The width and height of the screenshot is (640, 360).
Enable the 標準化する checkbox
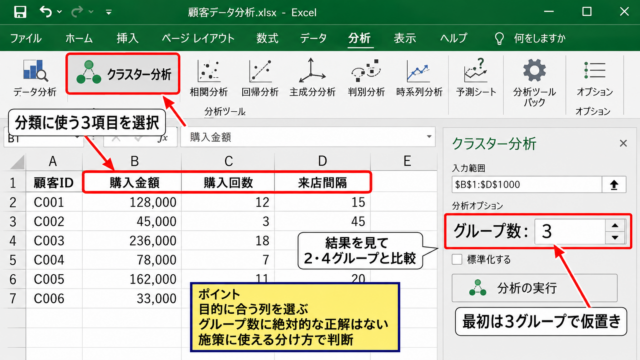(457, 259)
